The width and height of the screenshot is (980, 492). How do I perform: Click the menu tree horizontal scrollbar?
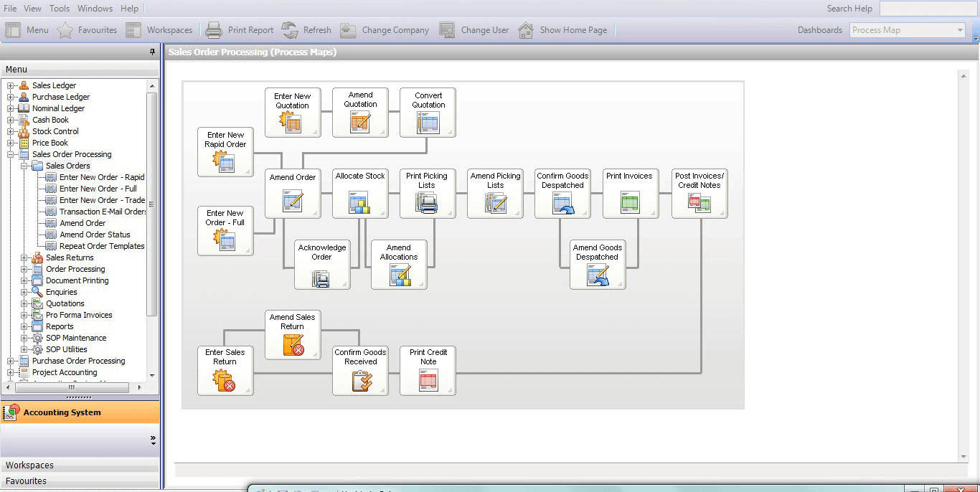72,387
